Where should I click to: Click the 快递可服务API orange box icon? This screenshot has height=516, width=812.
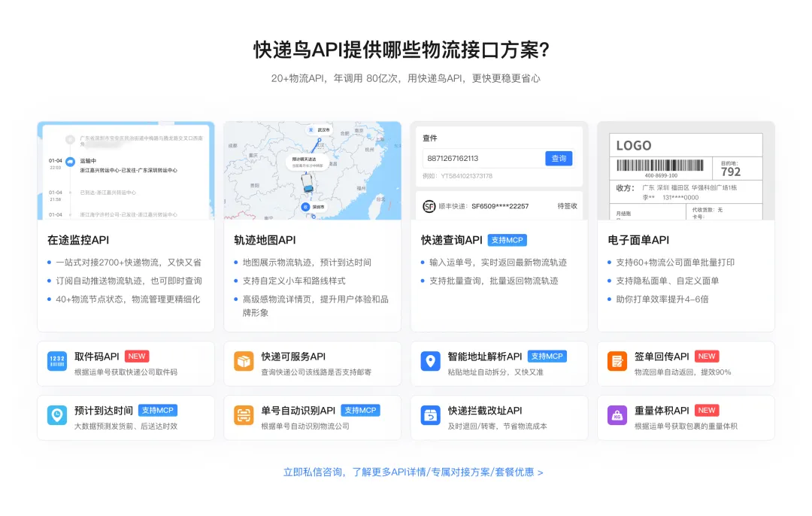point(244,362)
